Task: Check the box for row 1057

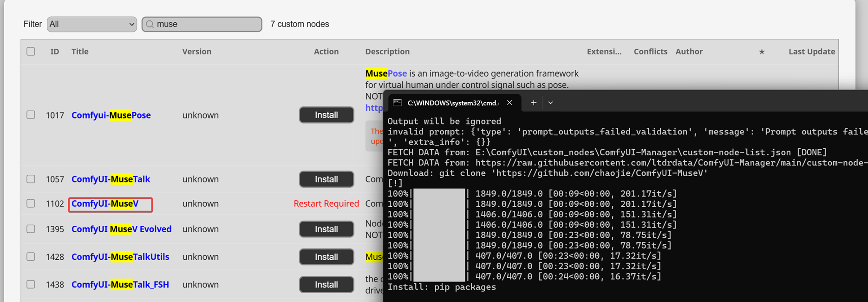Action: pos(31,179)
